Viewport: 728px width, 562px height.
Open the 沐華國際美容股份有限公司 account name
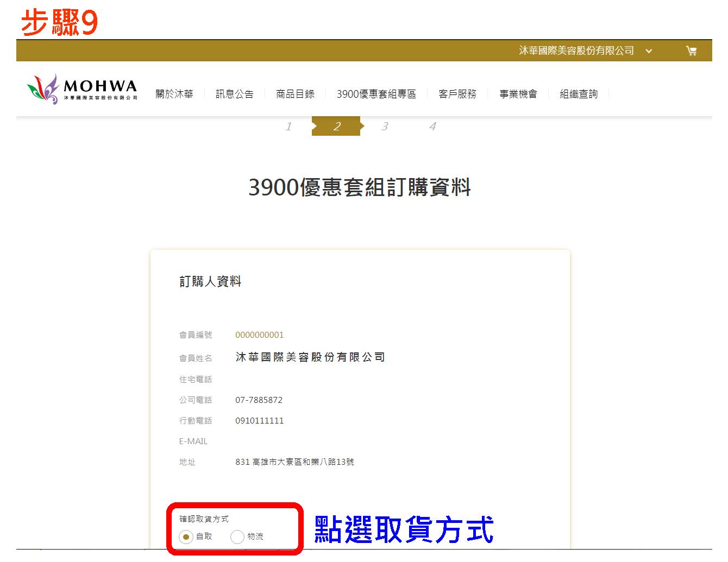[x=576, y=50]
